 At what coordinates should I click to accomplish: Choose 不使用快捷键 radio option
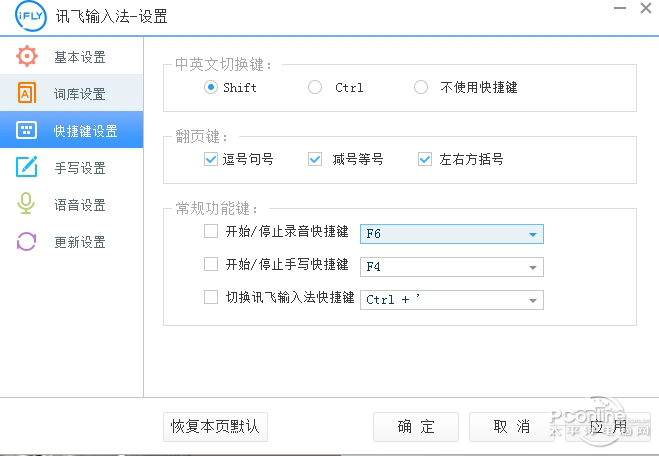421,87
